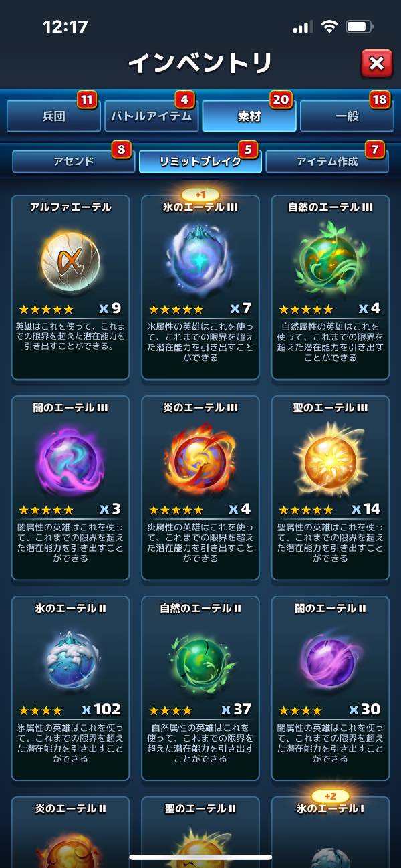Tap the Alpha Aether orb icon
This screenshot has width=401, height=868.
(x=70, y=258)
